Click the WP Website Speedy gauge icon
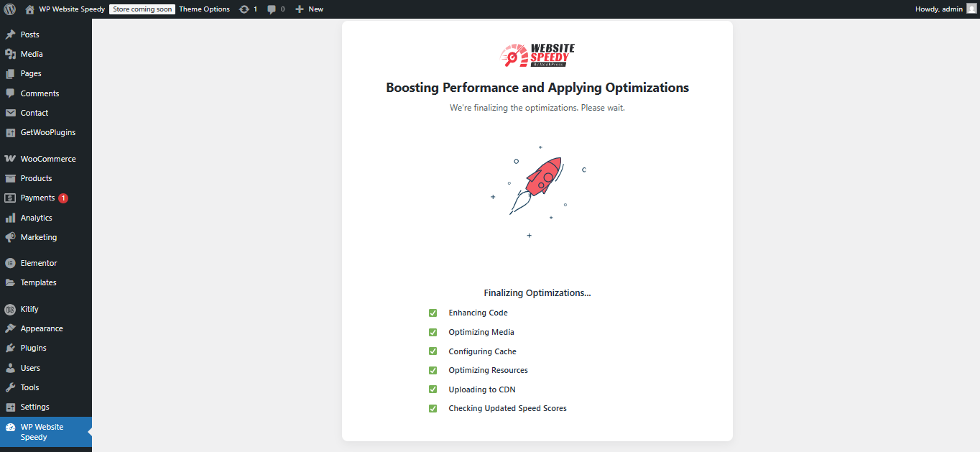 click(10, 427)
